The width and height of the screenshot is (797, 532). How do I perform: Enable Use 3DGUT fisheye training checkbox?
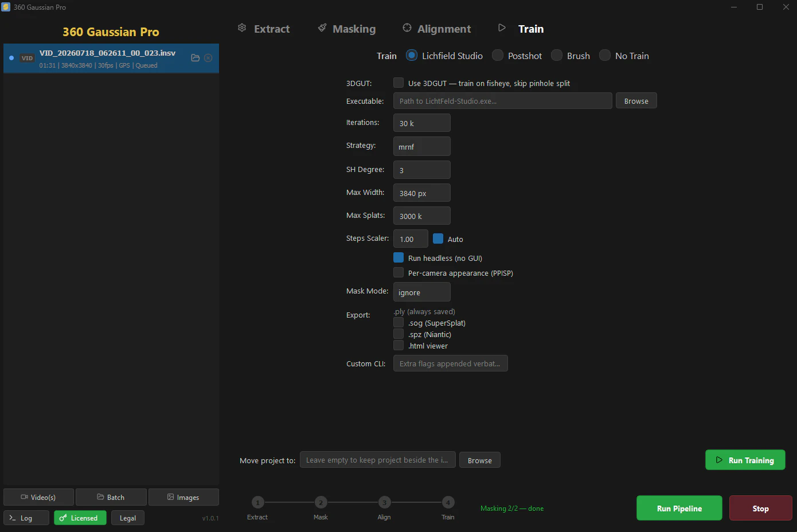coord(398,83)
